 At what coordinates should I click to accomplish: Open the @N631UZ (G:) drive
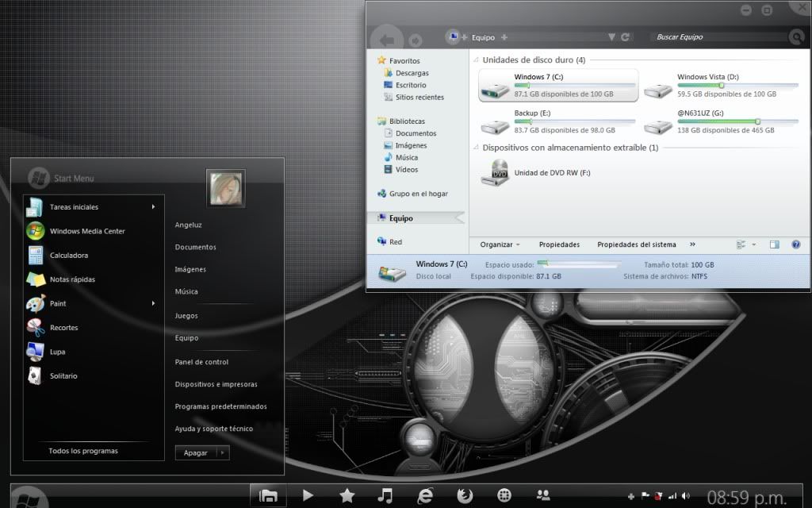(x=722, y=121)
